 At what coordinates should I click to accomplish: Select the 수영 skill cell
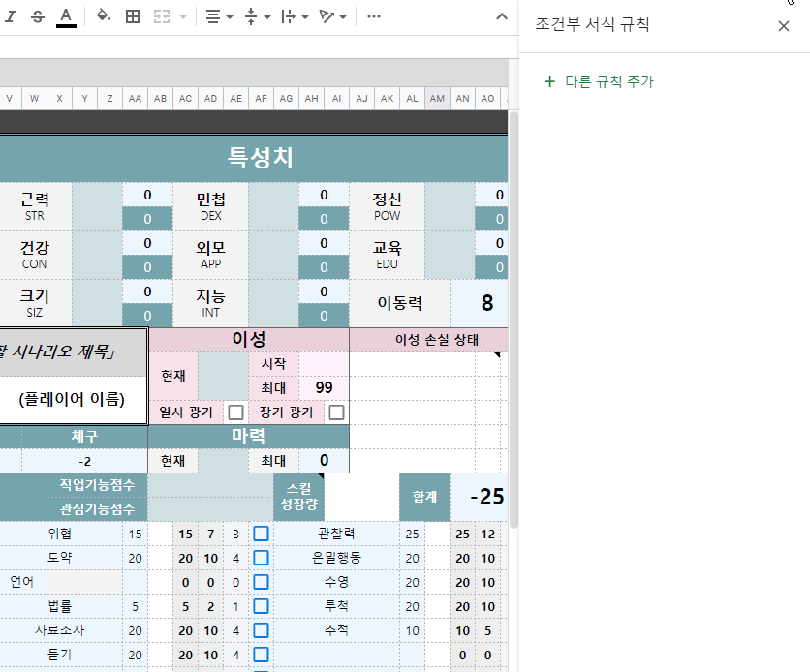click(x=336, y=582)
